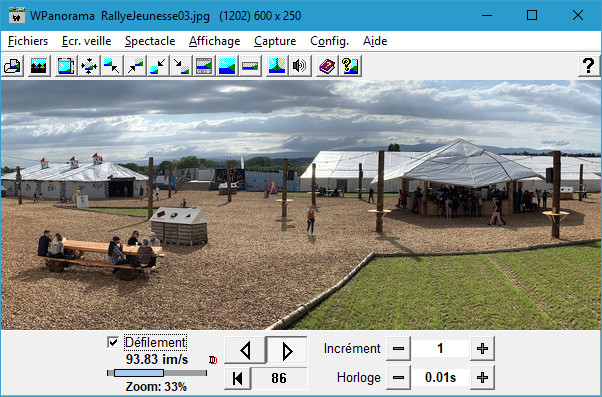Viewport: 602px width, 397px height.
Task: Open an image file with the folder icon
Action: [12, 66]
